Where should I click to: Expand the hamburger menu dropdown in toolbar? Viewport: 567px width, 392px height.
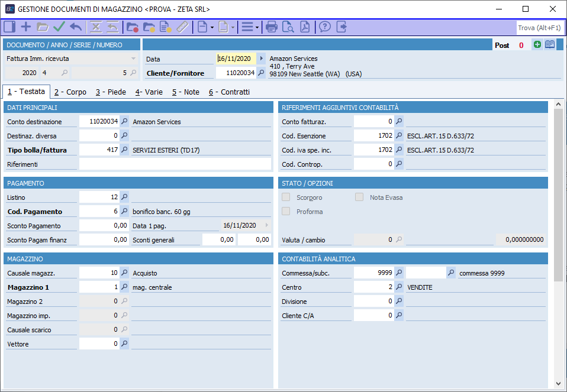[250, 27]
